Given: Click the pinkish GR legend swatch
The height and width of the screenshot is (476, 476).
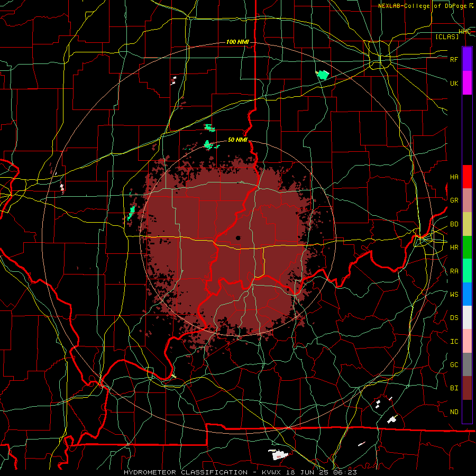Looking at the screenshot, I should (467, 200).
